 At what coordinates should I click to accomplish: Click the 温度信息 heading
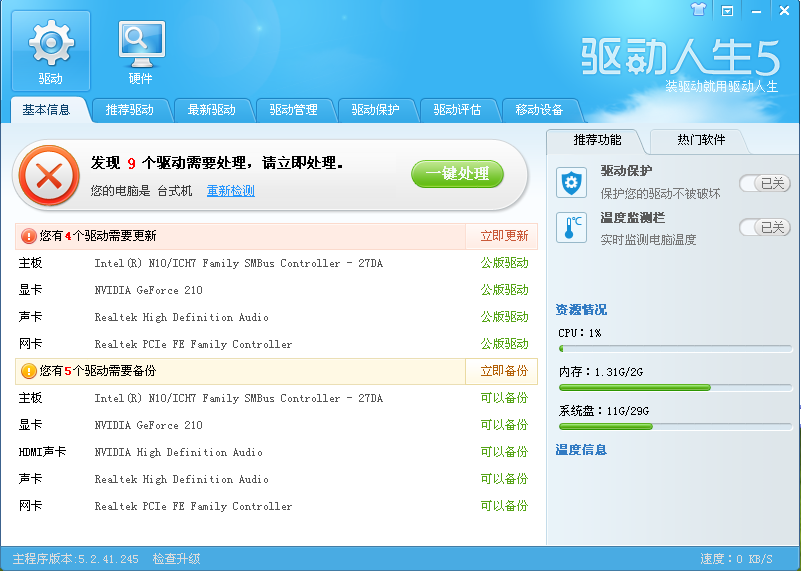pos(581,450)
